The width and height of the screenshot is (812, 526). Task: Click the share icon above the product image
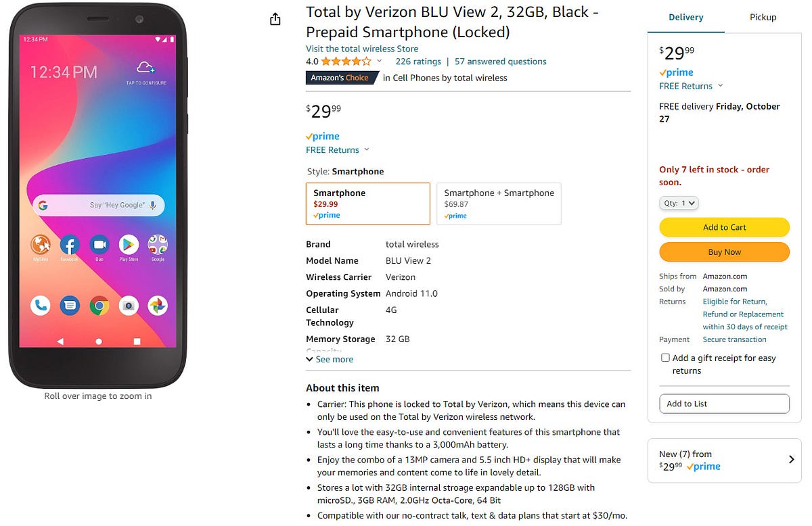click(275, 19)
